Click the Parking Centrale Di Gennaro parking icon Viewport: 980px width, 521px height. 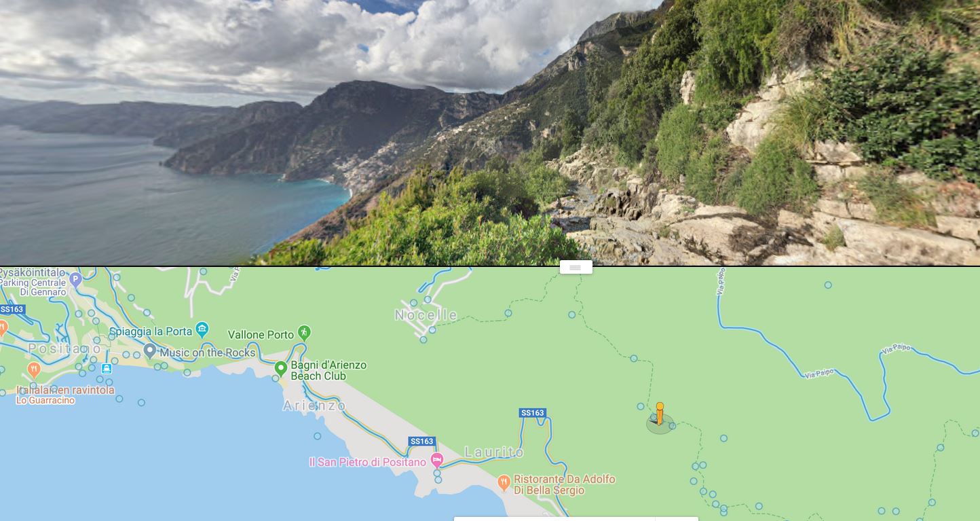tap(75, 279)
